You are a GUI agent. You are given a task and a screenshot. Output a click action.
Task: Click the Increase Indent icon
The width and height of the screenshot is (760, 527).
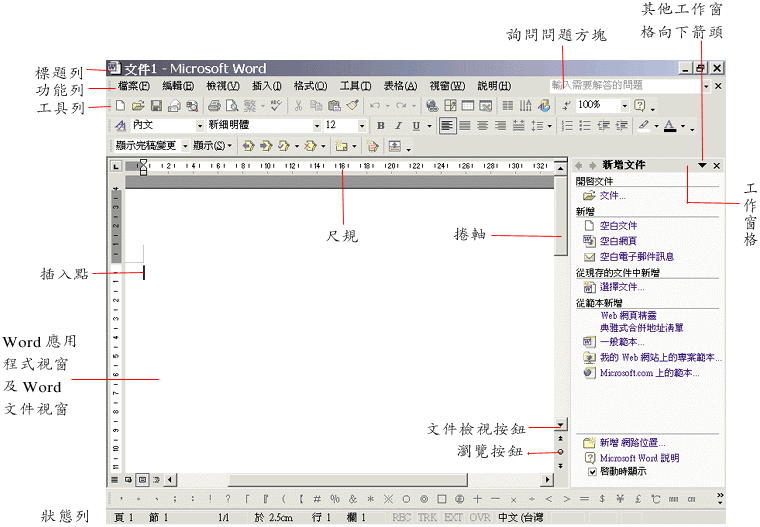622,126
